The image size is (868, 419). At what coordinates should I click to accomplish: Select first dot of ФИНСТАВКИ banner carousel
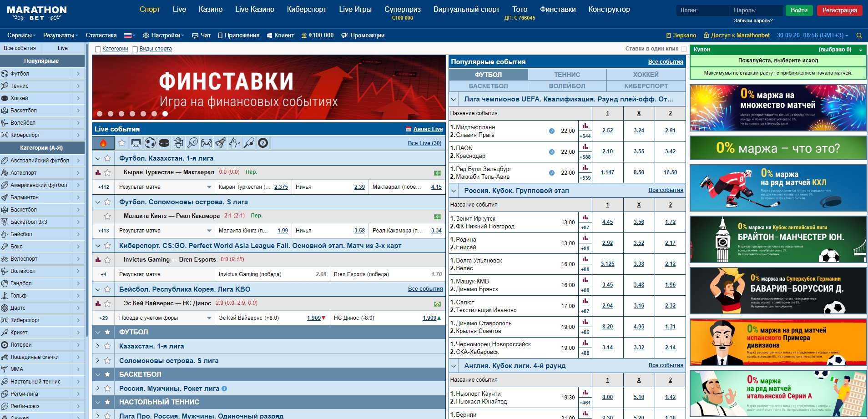pyautogui.click(x=99, y=114)
